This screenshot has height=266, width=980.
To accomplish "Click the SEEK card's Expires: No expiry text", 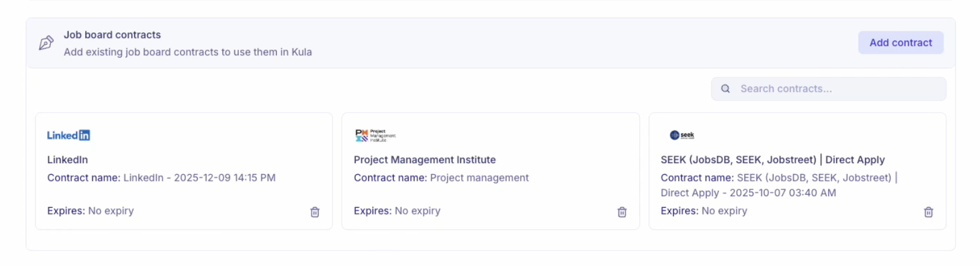I will [x=704, y=211].
